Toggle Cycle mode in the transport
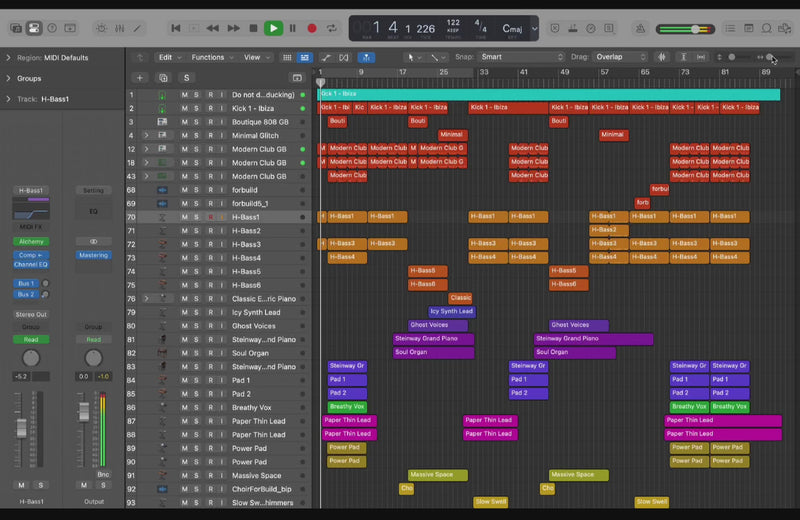The width and height of the screenshot is (800, 520). pos(331,28)
